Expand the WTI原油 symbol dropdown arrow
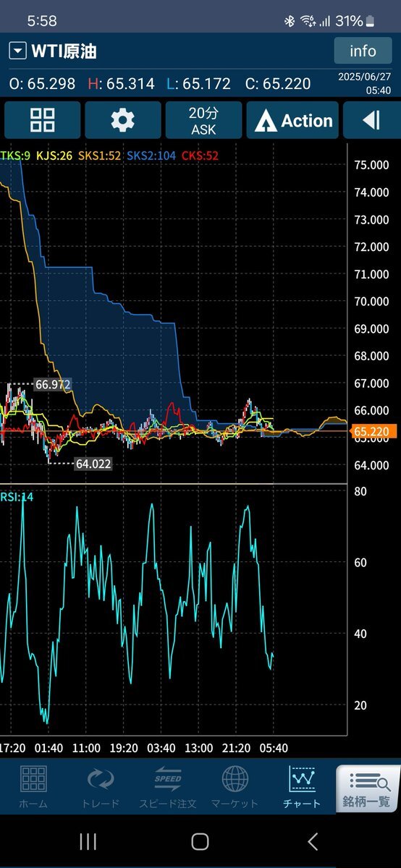Screen dimensions: 401x868 click(17, 51)
